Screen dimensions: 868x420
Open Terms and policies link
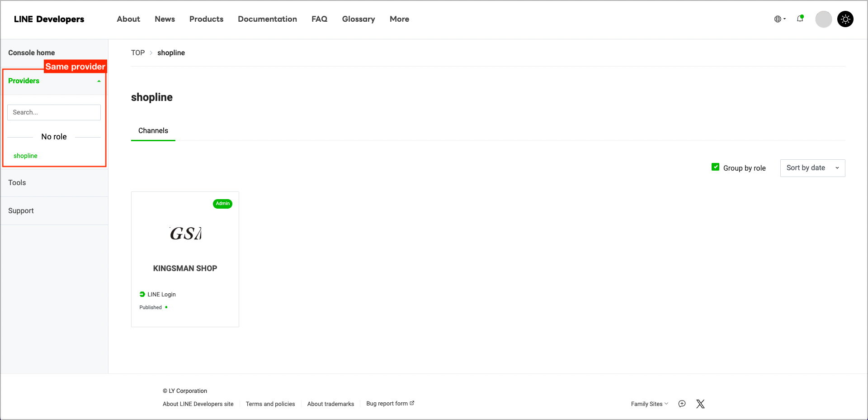(x=270, y=404)
